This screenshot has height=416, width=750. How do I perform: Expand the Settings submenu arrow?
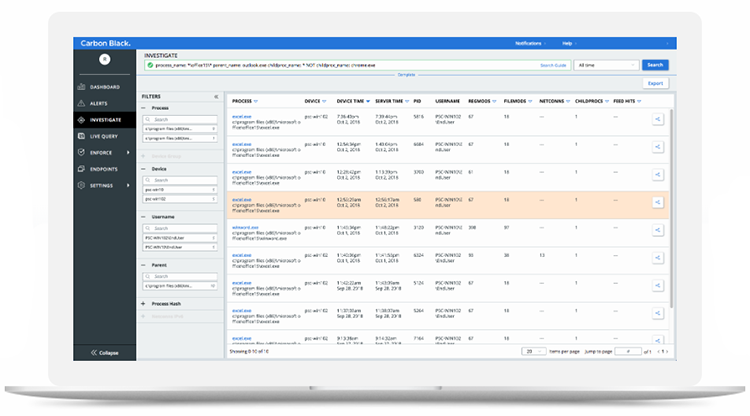pyautogui.click(x=128, y=186)
